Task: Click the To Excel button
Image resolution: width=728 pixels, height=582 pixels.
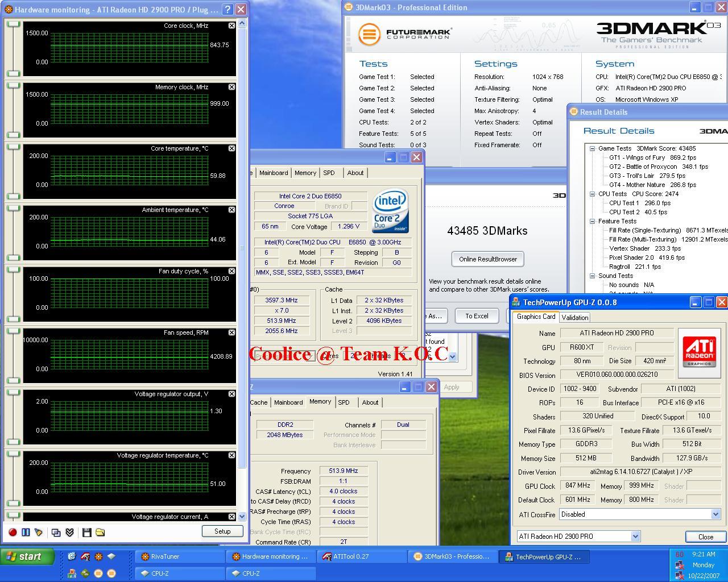Action: [477, 316]
